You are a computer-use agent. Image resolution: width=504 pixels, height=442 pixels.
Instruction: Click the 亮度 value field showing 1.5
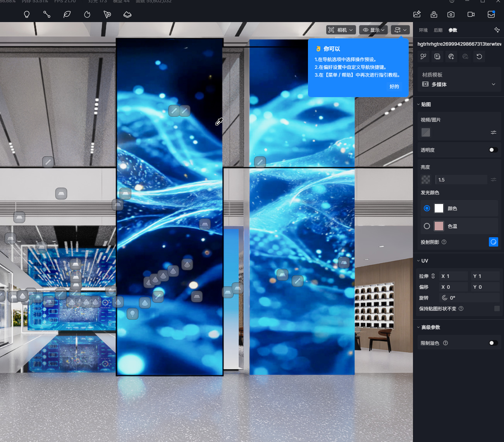(x=461, y=180)
